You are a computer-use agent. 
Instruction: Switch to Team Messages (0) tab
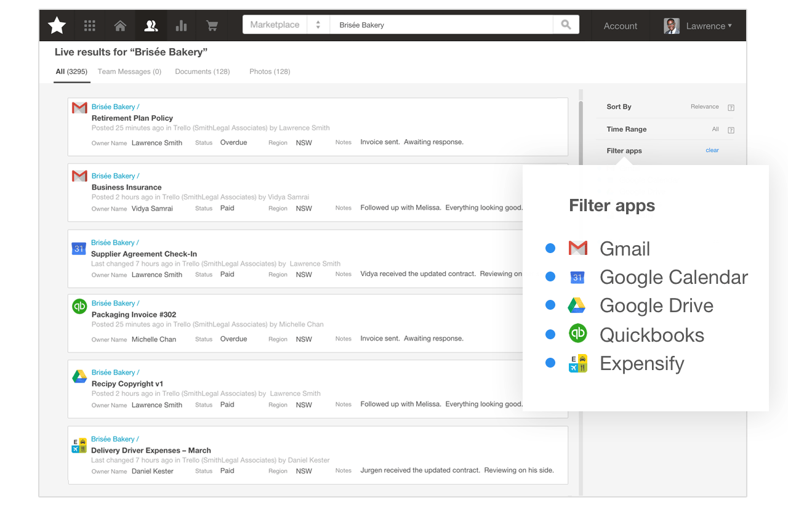pyautogui.click(x=129, y=71)
